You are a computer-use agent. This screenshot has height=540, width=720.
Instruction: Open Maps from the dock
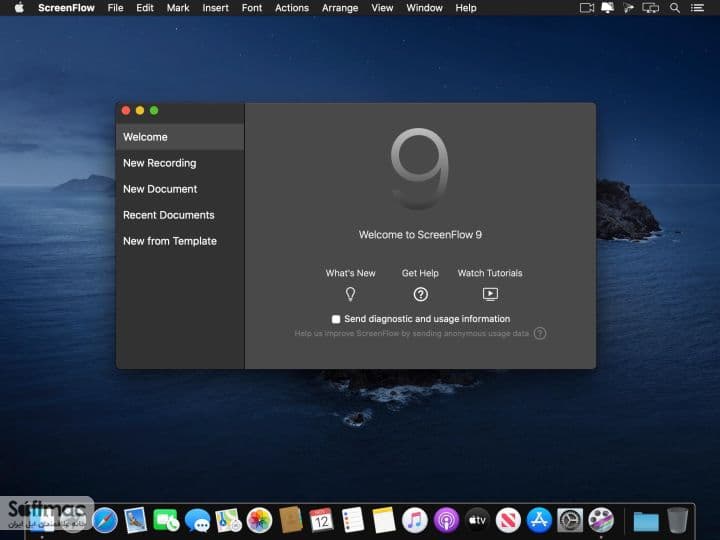[228, 521]
